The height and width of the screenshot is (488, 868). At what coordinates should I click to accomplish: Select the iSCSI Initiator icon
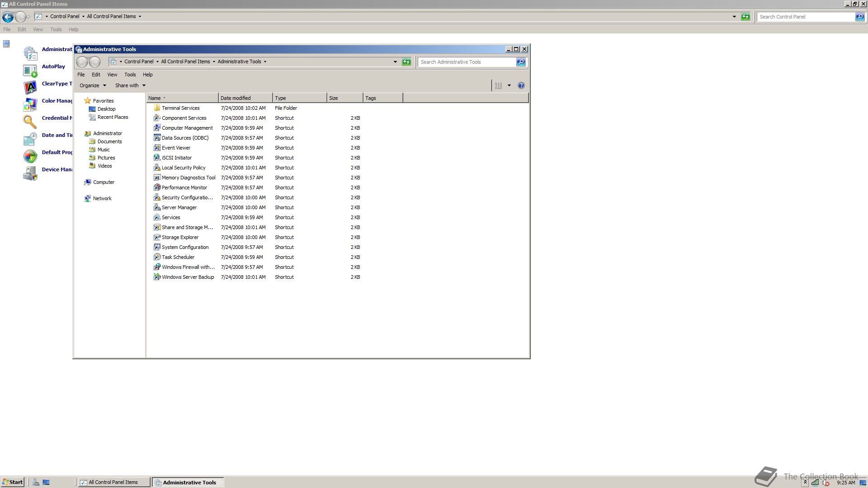point(157,158)
